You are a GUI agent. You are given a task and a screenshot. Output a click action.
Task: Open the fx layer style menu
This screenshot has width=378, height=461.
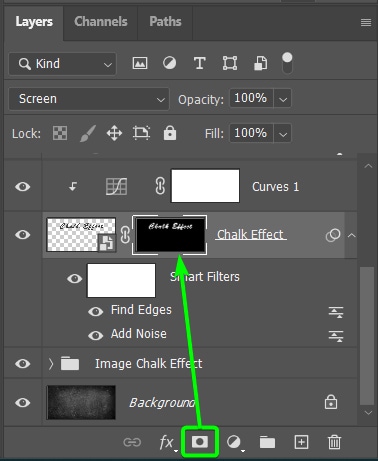pos(167,443)
